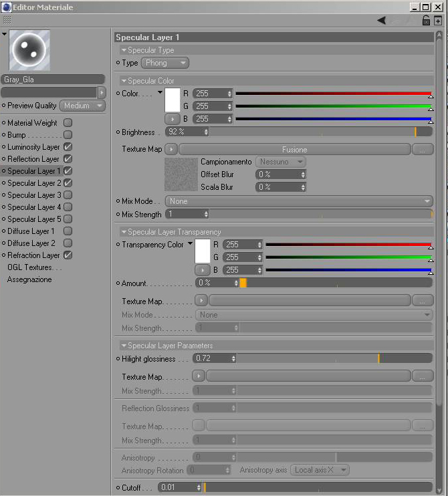Click the new window plus icon
Image resolution: width=448 pixels, height=496 pixels.
(x=438, y=21)
